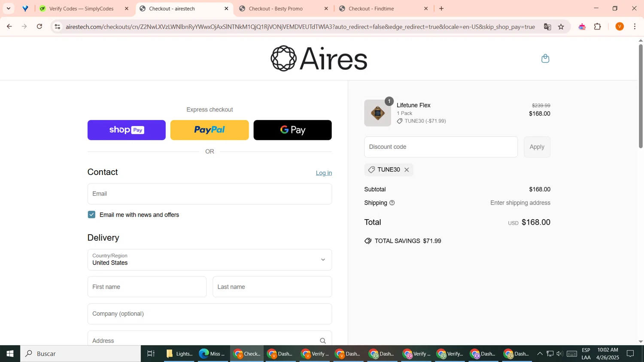Click the translate page icon in address bar
644x362 pixels.
point(547,27)
